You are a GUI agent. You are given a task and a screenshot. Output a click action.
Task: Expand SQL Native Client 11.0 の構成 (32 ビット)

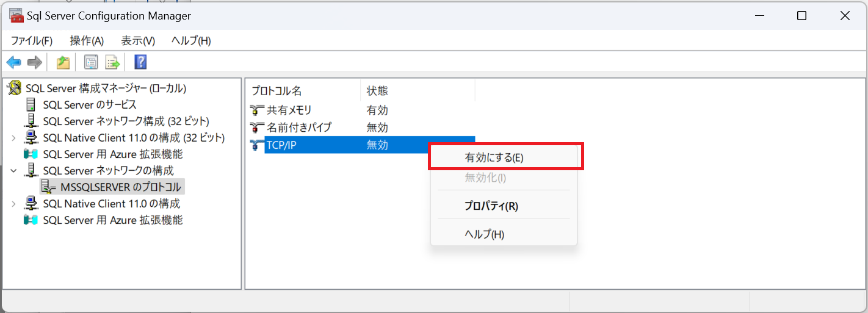point(13,138)
